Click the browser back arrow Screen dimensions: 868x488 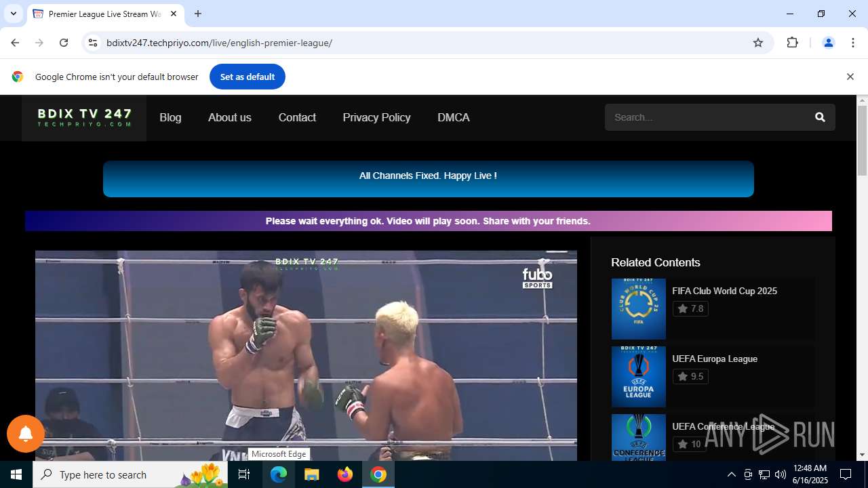[15, 43]
